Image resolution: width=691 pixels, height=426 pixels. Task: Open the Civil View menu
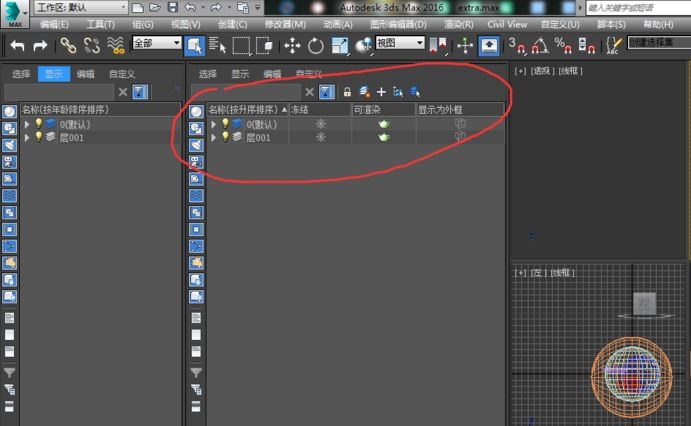[507, 25]
